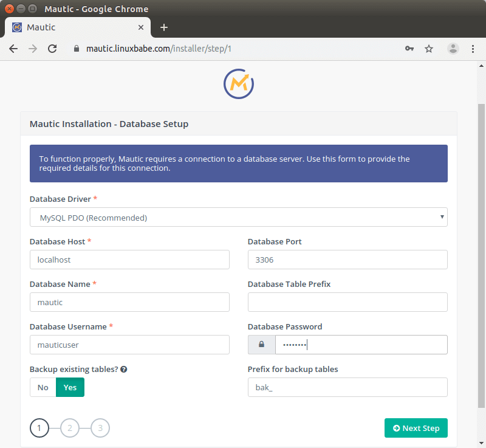Open the Chrome profile avatar
This screenshot has width=486, height=448.
click(x=453, y=49)
